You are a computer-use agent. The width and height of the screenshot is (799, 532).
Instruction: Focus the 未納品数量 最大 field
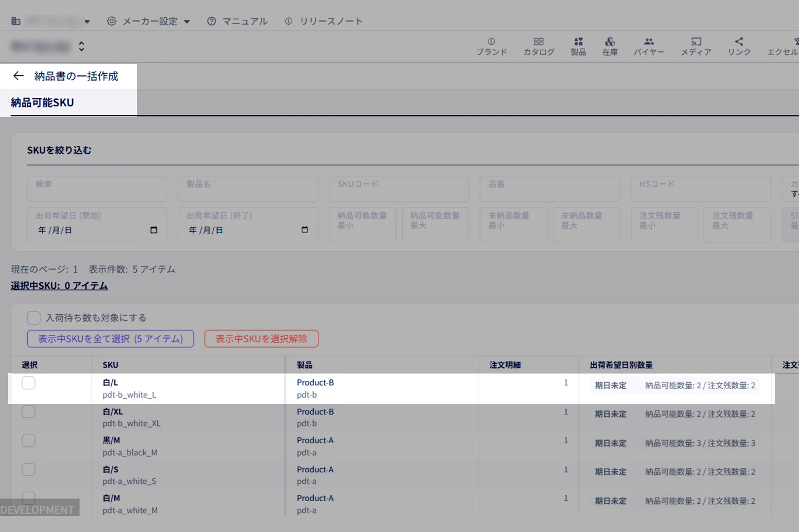tap(587, 225)
